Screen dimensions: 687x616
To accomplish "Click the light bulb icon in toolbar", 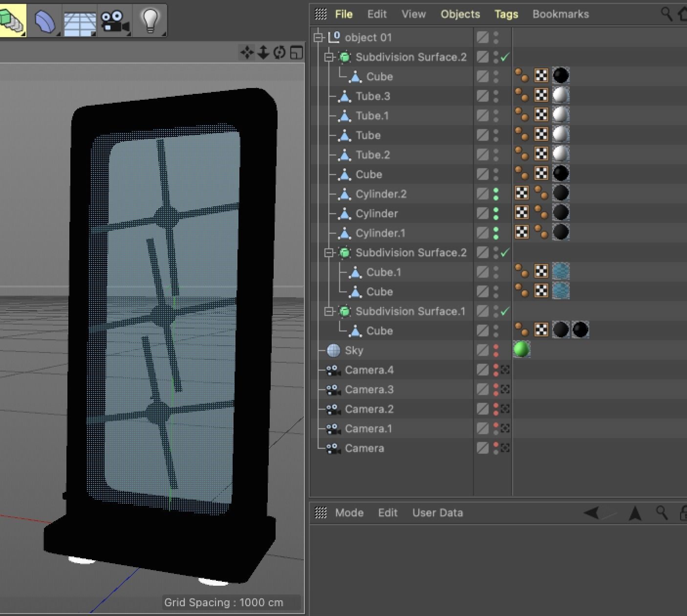I will point(150,20).
